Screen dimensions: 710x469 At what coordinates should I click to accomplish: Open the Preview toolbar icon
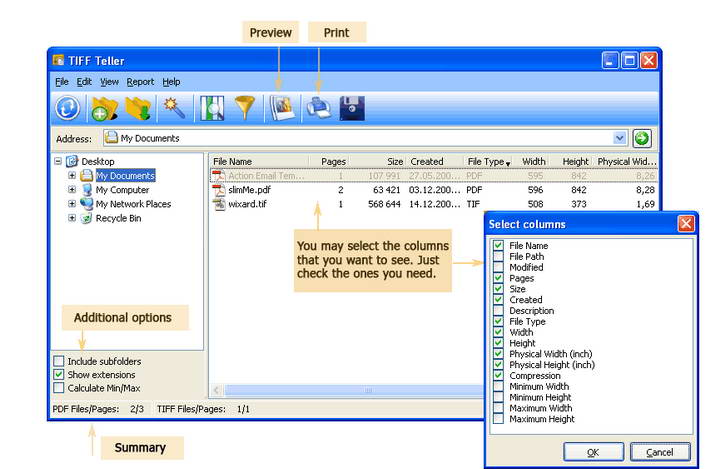coord(282,109)
